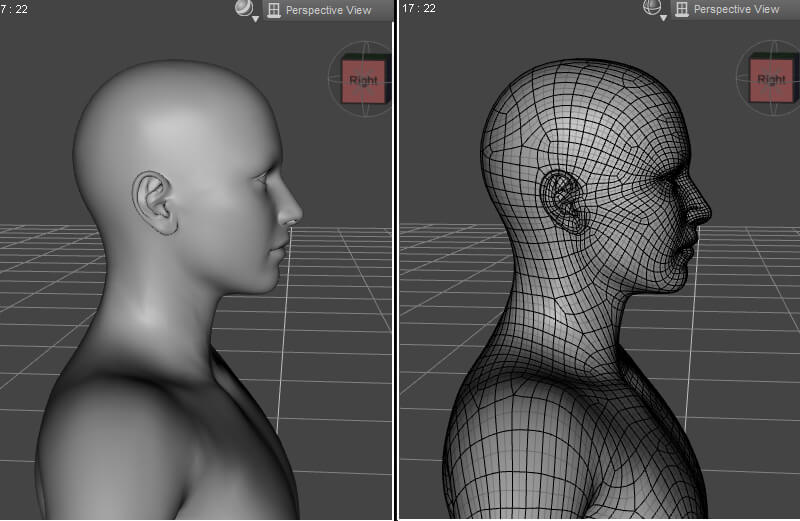The height and width of the screenshot is (521, 800).
Task: Select the ear on the smooth-shaded model
Action: coord(153,203)
